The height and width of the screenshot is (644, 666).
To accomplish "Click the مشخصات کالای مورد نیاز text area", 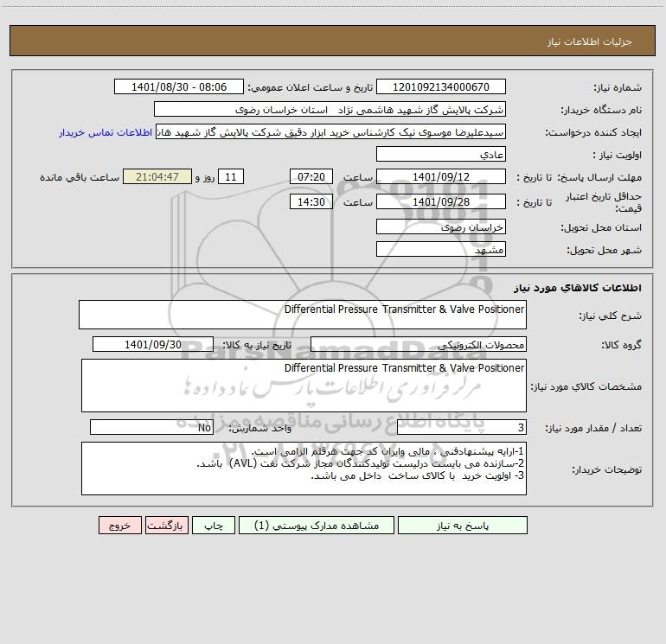I will click(x=304, y=386).
